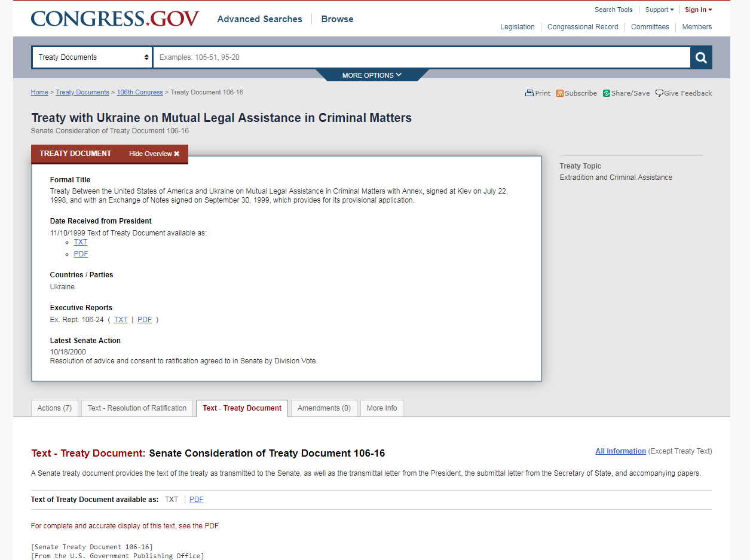
Task: Open the Sign In dropdown menu
Action: (x=699, y=10)
